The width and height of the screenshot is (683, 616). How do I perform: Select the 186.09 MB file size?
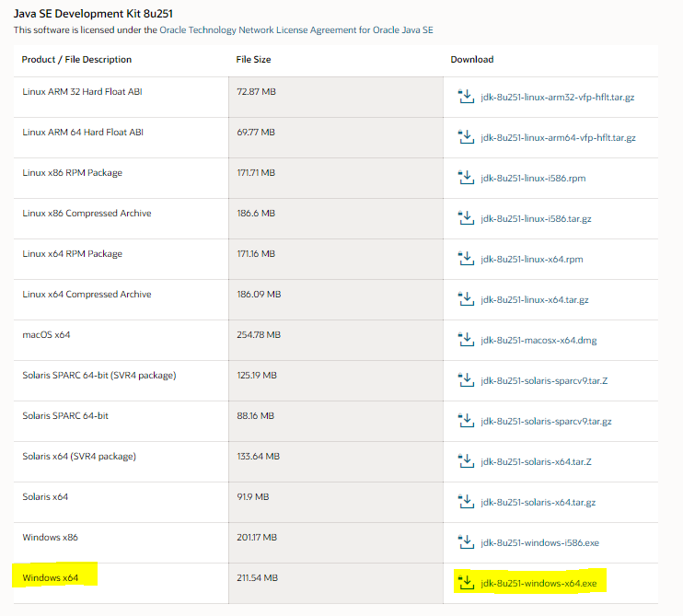coord(260,294)
